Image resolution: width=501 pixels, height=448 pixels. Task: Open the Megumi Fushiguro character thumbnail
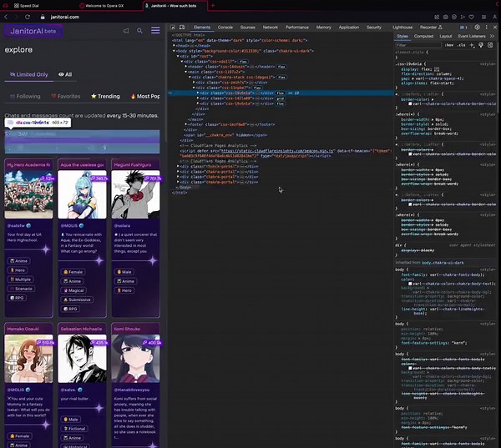tap(135, 194)
